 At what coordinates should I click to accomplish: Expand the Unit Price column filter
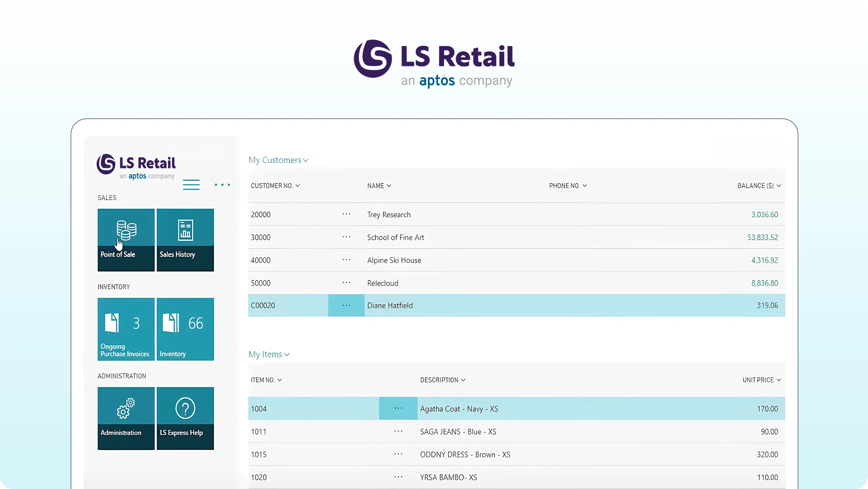point(779,380)
